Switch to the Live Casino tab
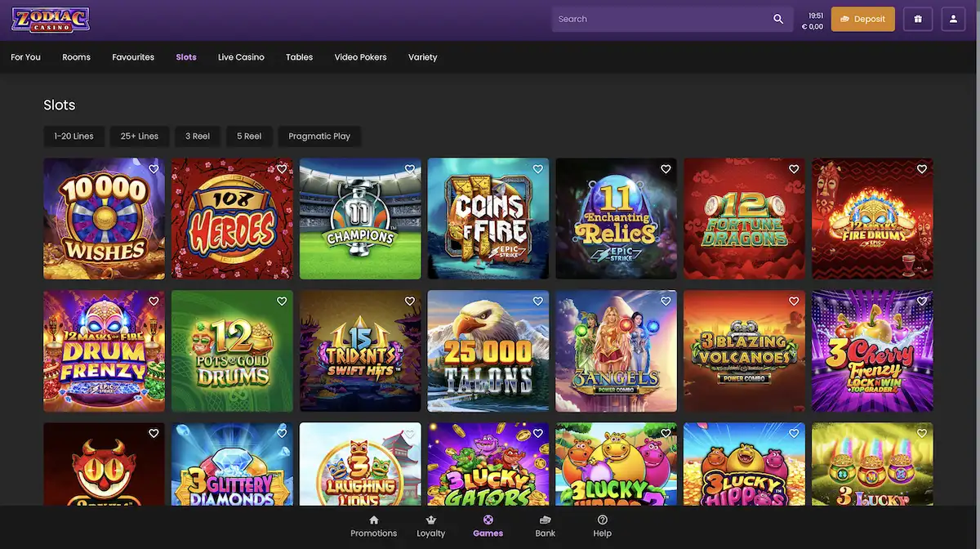This screenshot has height=549, width=980. 241,57
